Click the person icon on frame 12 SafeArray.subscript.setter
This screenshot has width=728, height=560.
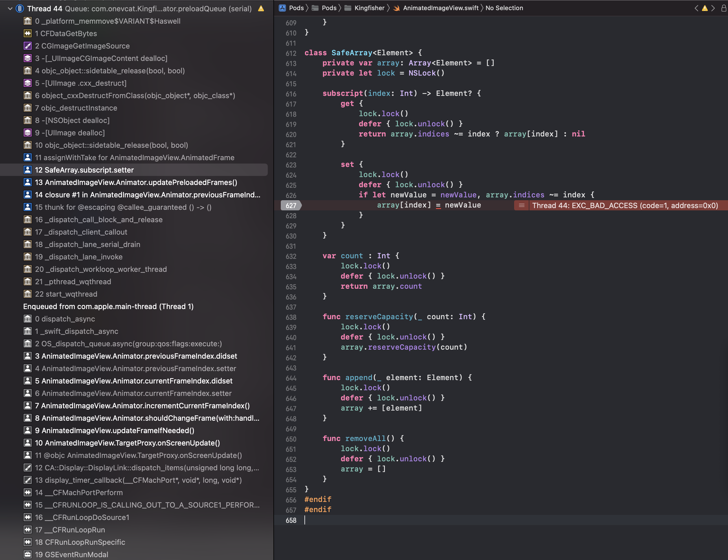(27, 170)
